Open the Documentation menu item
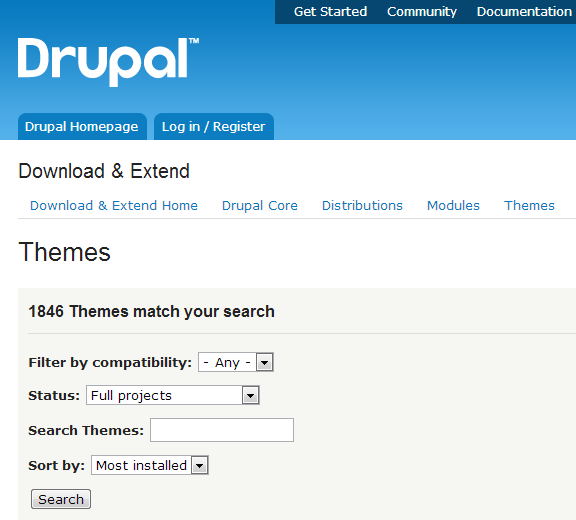The width and height of the screenshot is (576, 520). point(524,12)
